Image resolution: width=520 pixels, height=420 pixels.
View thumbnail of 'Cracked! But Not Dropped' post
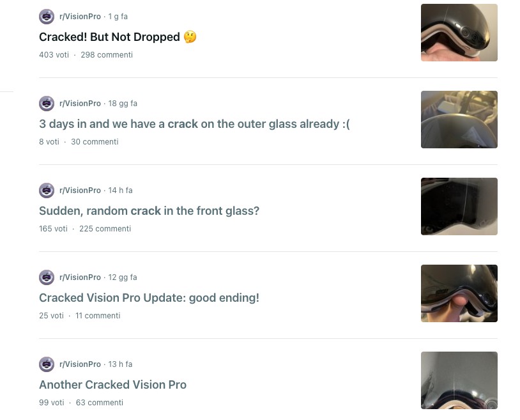pos(459,33)
